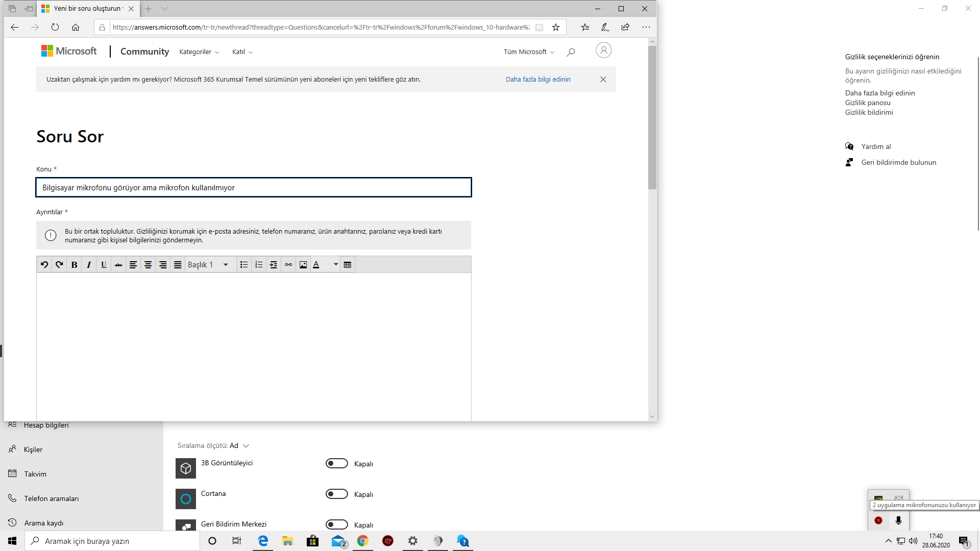Toggle bold formatting in the editor
The image size is (980, 551).
coord(74,265)
